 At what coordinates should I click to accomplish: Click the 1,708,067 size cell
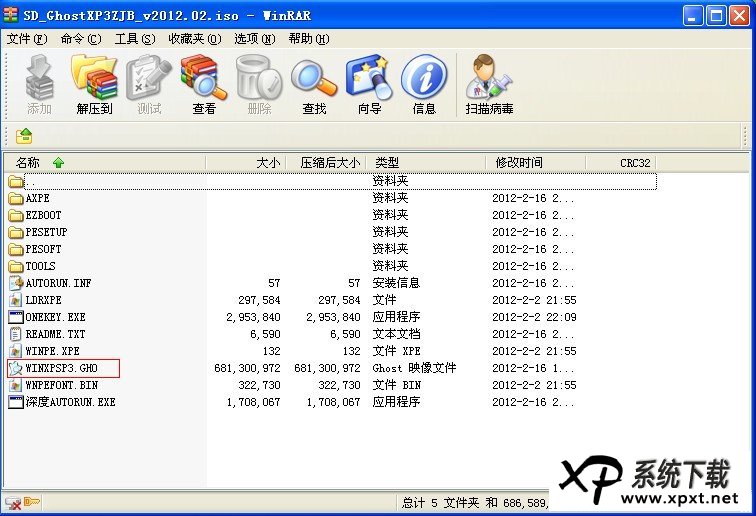tap(253, 402)
